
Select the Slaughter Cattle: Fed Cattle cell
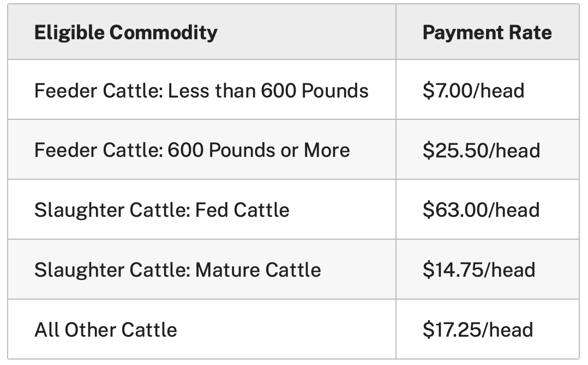click(x=161, y=210)
